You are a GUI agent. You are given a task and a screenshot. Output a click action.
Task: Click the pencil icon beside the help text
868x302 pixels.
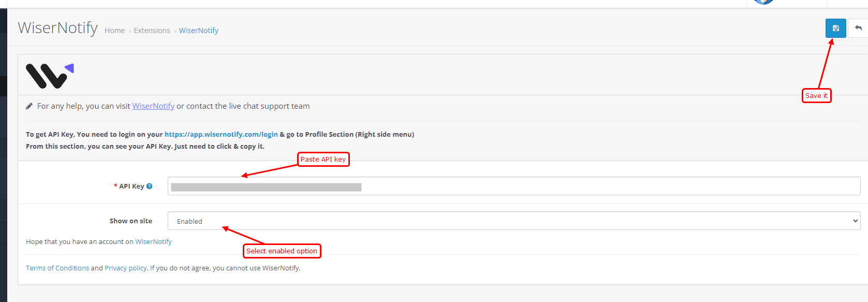click(x=29, y=106)
